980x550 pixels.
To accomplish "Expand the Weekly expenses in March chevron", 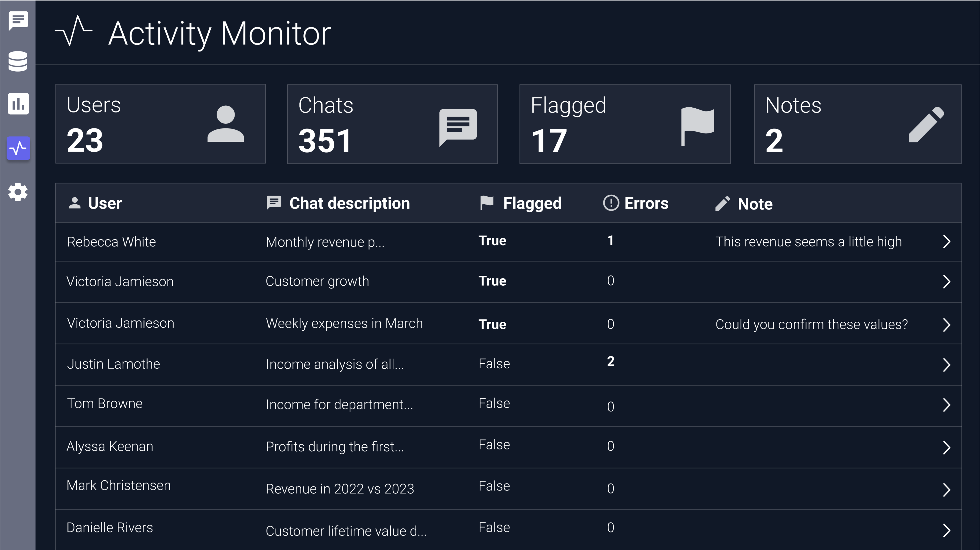I will tap(947, 325).
